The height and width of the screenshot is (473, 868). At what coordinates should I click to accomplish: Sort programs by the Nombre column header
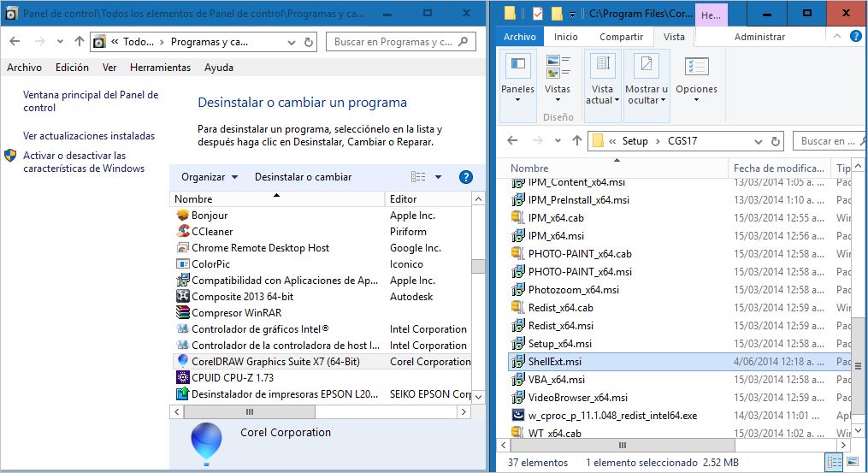coord(278,198)
